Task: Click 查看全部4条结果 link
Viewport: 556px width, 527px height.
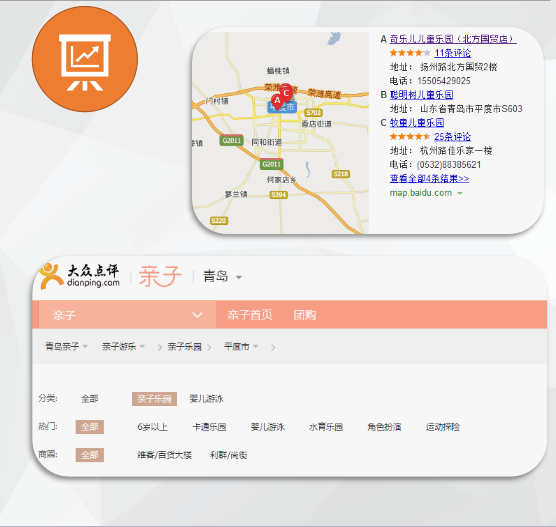Action: [x=429, y=178]
